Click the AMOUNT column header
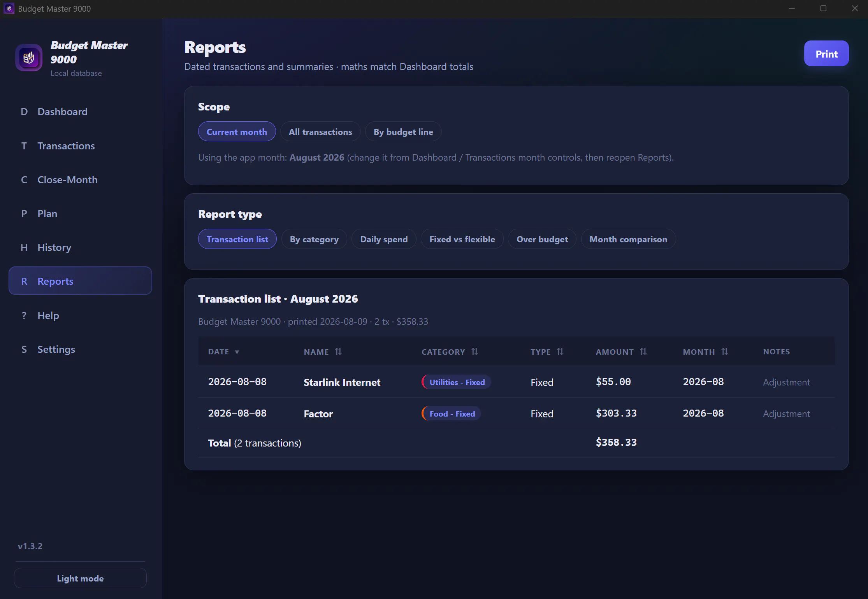This screenshot has height=599, width=868. tap(615, 352)
